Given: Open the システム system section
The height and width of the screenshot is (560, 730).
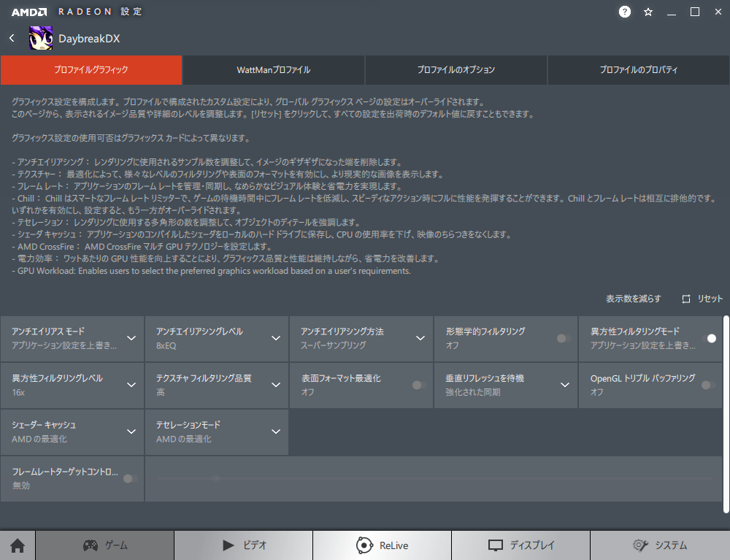Looking at the screenshot, I should 659,545.
